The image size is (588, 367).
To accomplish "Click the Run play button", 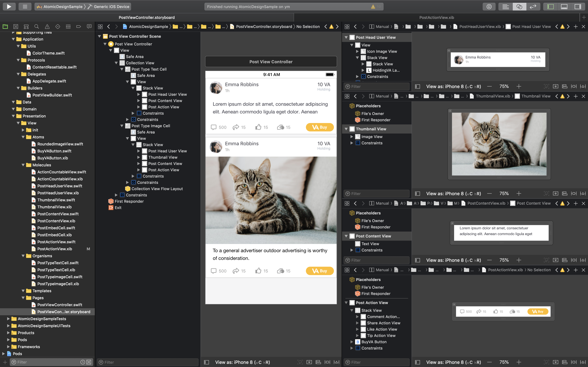I will [9, 7].
